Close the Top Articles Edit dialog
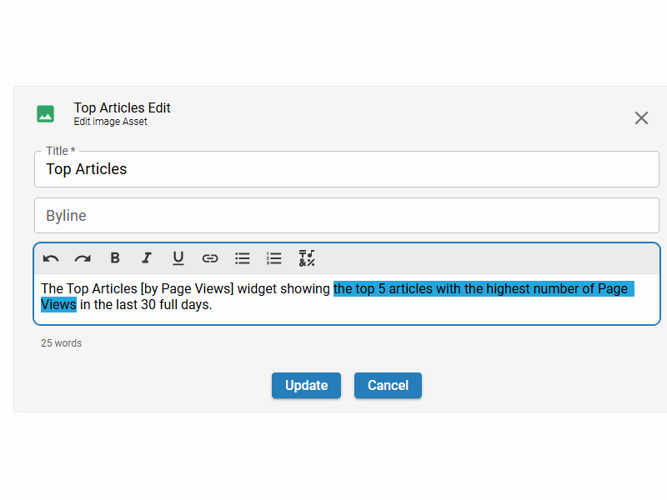667x500 pixels. [641, 118]
